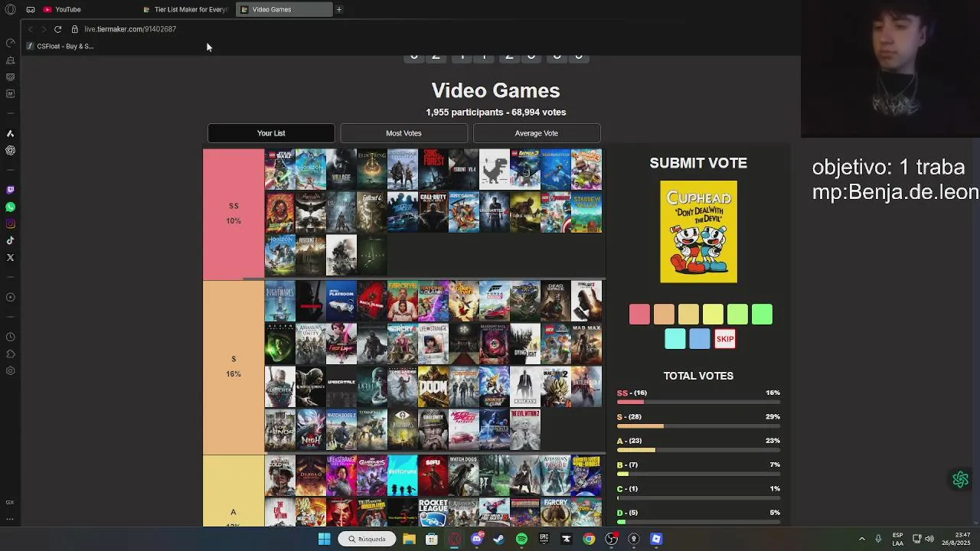The width and height of the screenshot is (980, 551).
Task: Click the S tier label
Action: tap(234, 367)
